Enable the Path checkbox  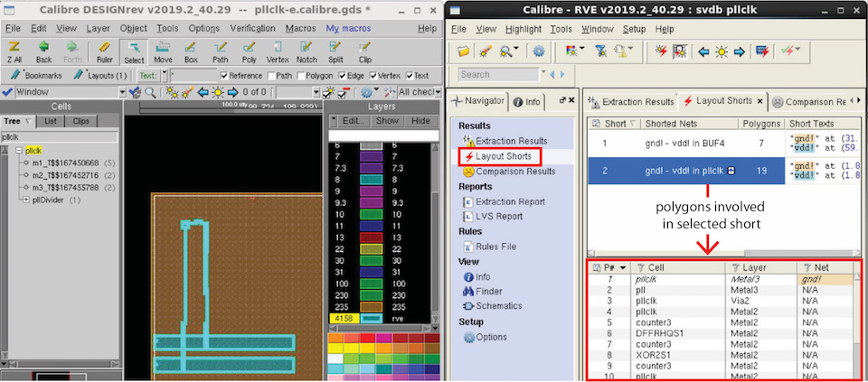(x=272, y=76)
